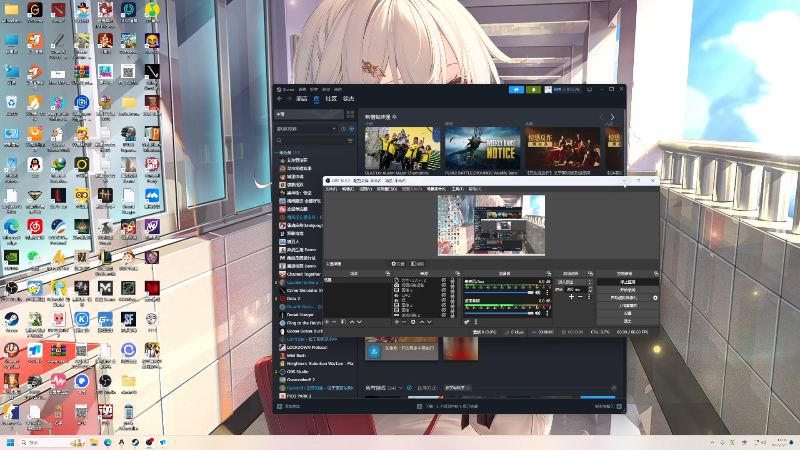Open virtual camera settings gear icon
This screenshot has height=450, width=800.
[x=655, y=298]
